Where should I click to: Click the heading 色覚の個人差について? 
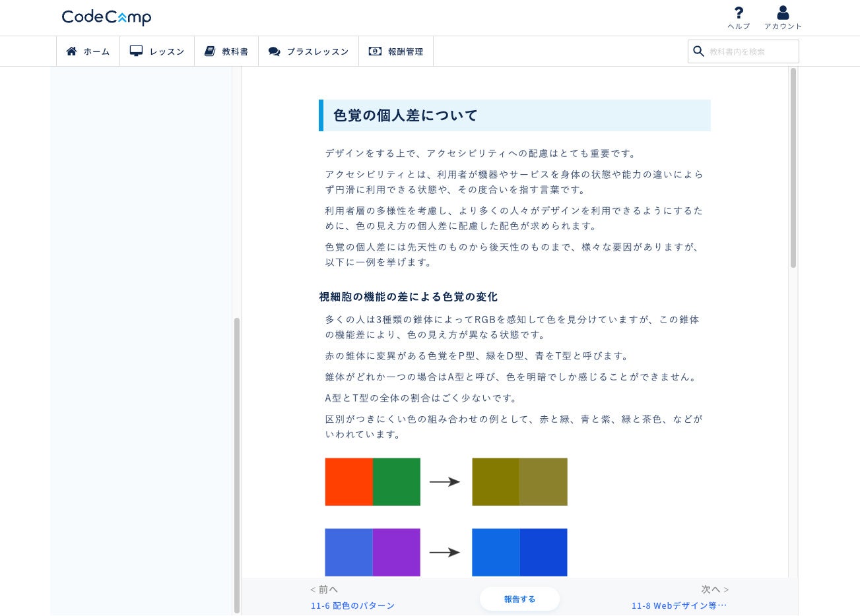click(405, 115)
